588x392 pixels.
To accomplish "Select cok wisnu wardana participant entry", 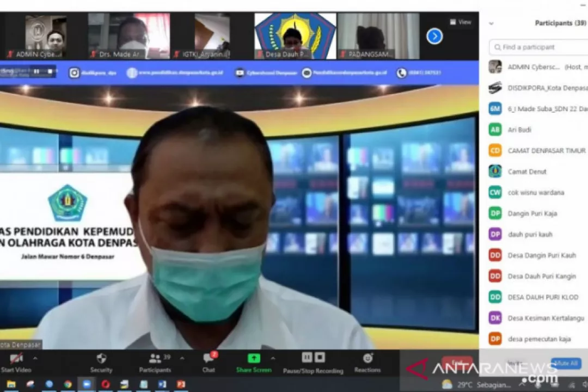I will pos(535,193).
